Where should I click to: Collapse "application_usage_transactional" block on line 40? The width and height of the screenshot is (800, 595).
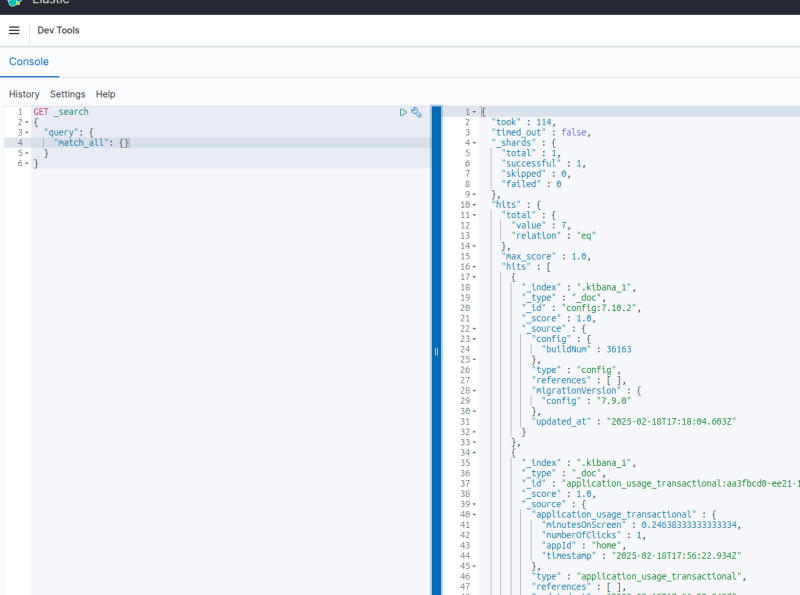(474, 514)
